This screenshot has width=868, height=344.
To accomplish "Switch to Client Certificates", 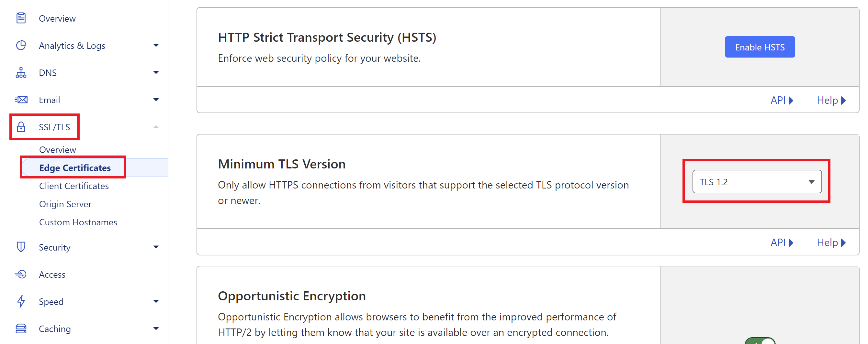I will click(x=74, y=186).
